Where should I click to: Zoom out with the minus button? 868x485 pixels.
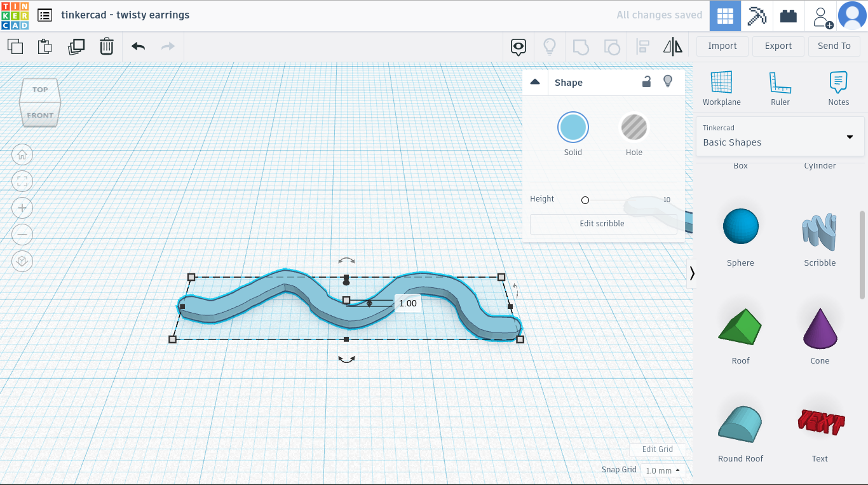coord(22,235)
